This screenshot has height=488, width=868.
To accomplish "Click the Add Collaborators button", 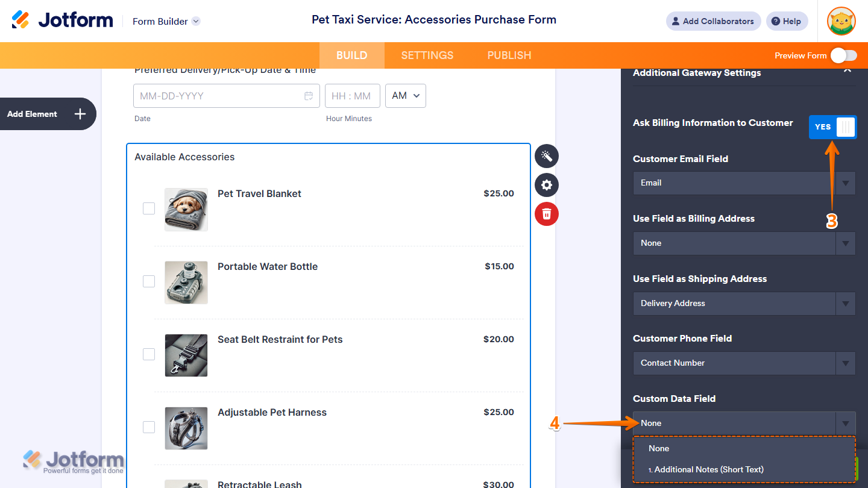I will (713, 21).
